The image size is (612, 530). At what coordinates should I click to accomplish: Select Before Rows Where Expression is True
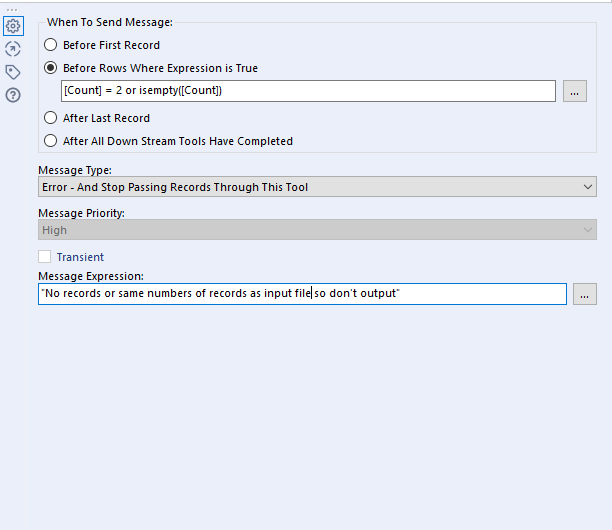point(51,68)
